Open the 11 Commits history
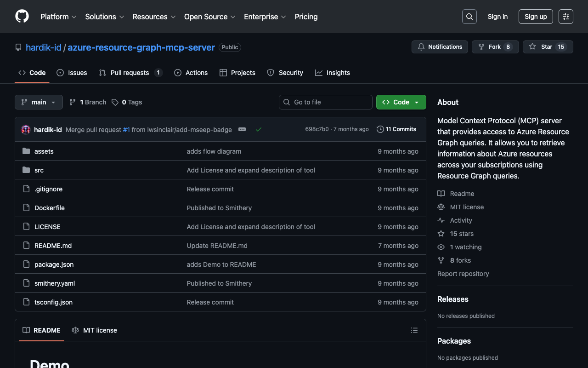Viewport: 588px width, 368px height. 396,129
